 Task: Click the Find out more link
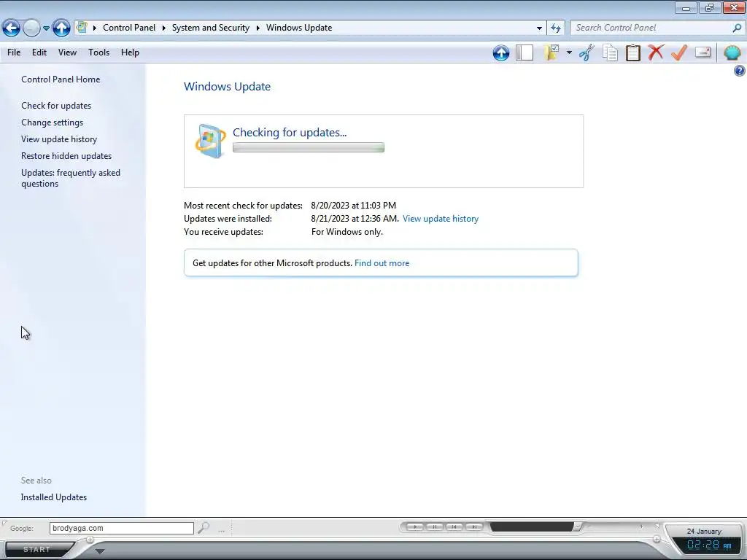382,262
